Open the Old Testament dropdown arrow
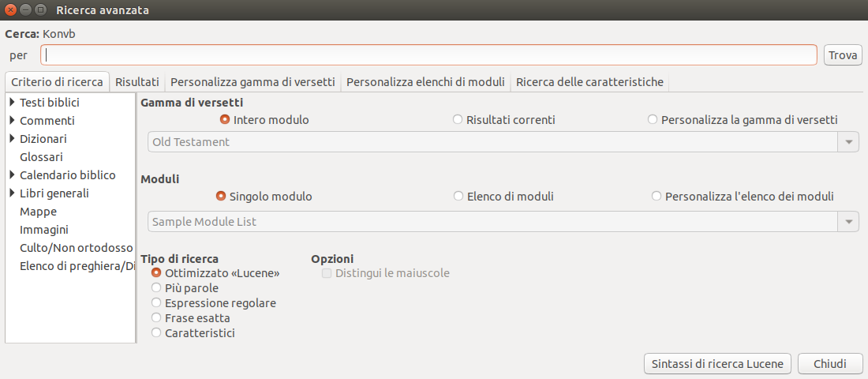Screen dimensions: 868x379 (x=848, y=142)
